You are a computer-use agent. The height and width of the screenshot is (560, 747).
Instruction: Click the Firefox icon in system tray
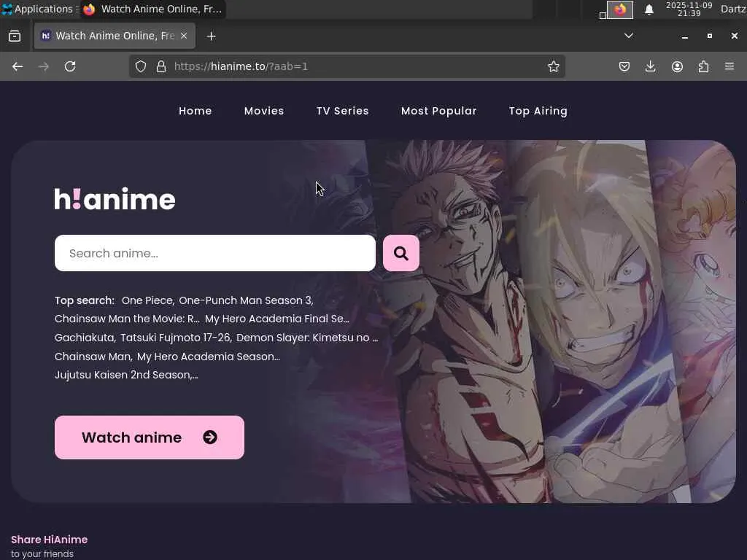(620, 9)
